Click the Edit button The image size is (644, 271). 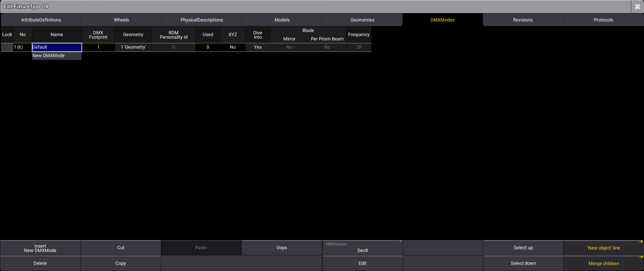click(x=362, y=263)
